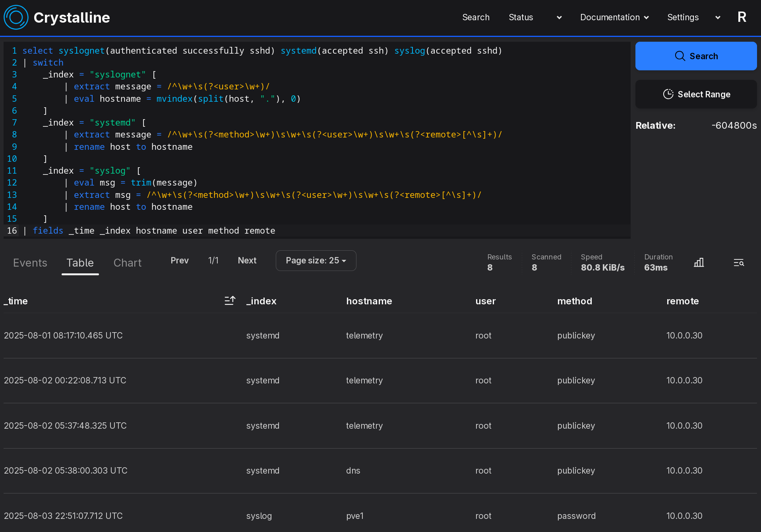Open the user avatar R menu

tap(742, 17)
